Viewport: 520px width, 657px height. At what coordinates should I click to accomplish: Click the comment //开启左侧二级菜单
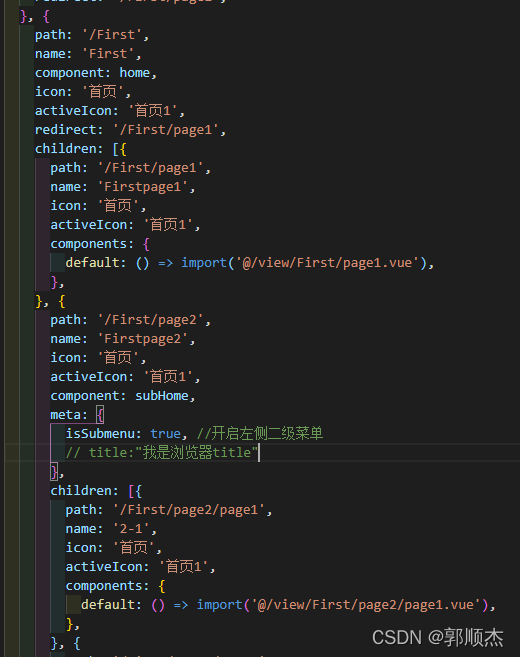coord(260,434)
